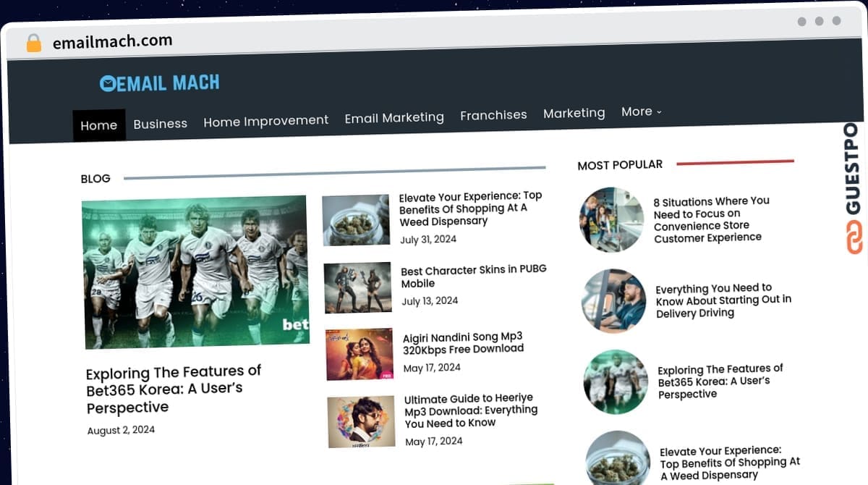Expand the More dropdown menu

[x=642, y=111]
